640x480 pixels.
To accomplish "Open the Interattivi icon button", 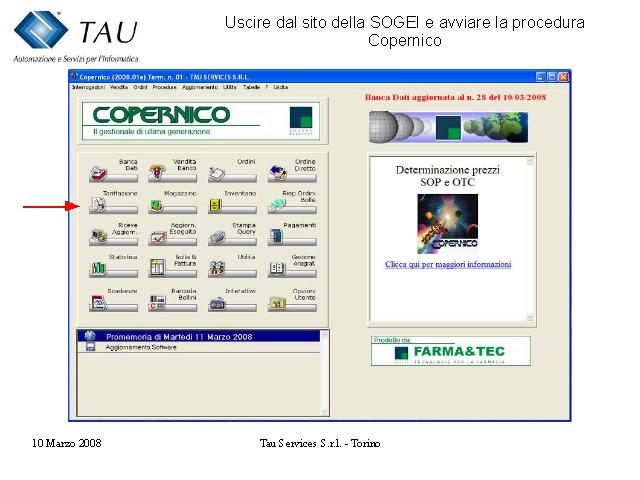I will point(232,304).
